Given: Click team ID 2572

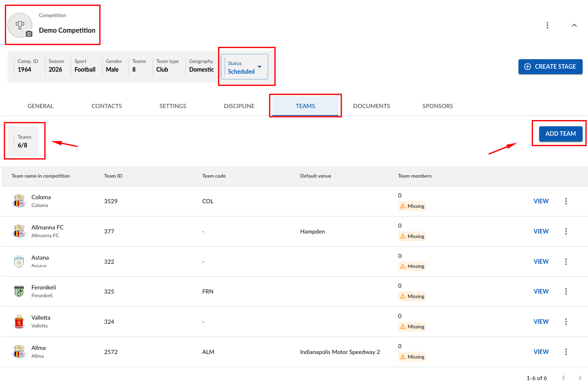Looking at the screenshot, I should (x=111, y=352).
